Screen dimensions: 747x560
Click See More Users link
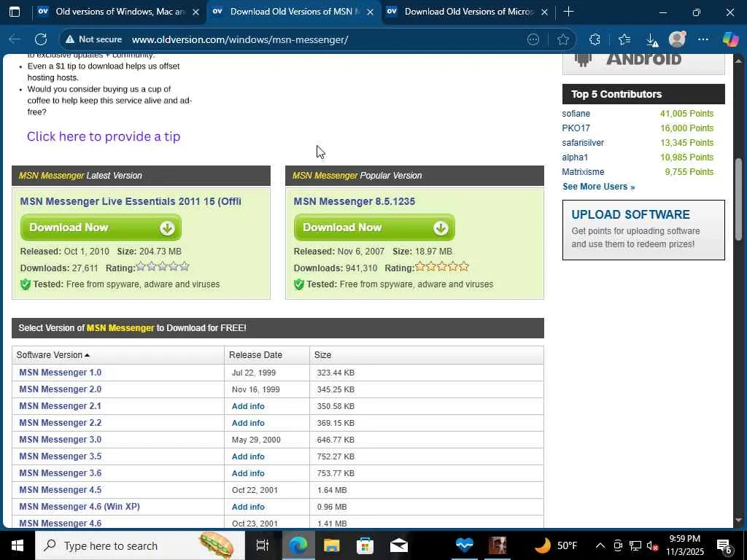[x=598, y=187]
